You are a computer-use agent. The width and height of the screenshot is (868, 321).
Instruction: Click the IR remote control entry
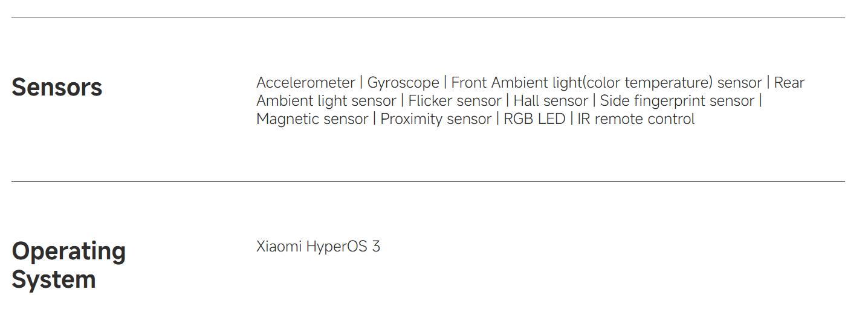636,118
